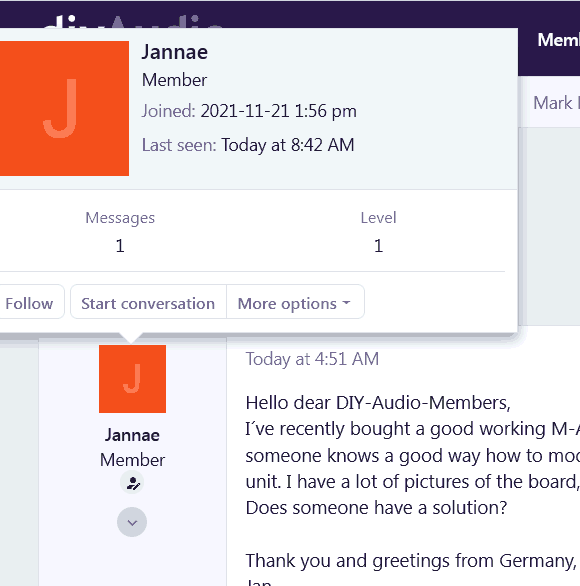Viewport: 580px width, 586px height.
Task: Expand user details chevron below Jannae
Action: 132,522
